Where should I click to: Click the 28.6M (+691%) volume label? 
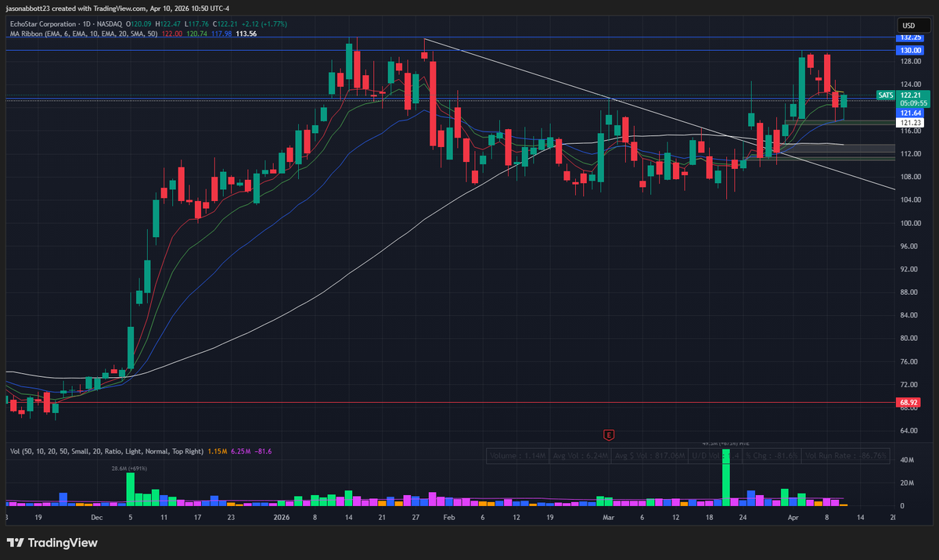coord(130,468)
